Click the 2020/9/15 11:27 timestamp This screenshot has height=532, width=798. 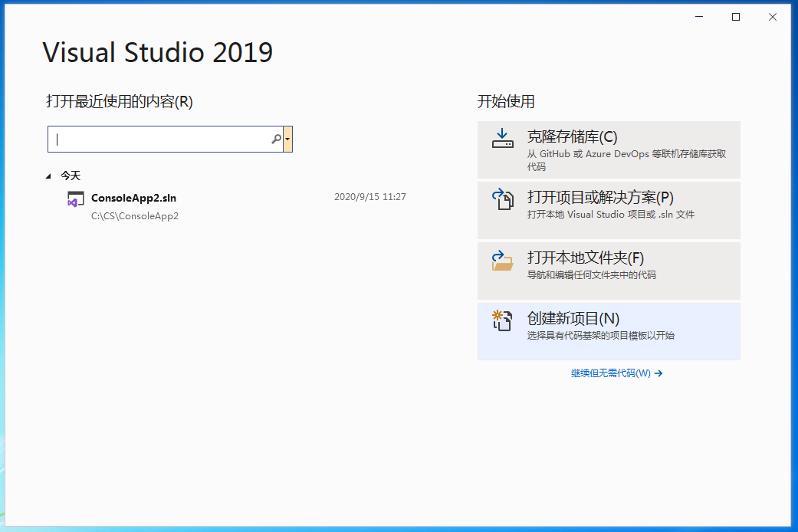[370, 196]
